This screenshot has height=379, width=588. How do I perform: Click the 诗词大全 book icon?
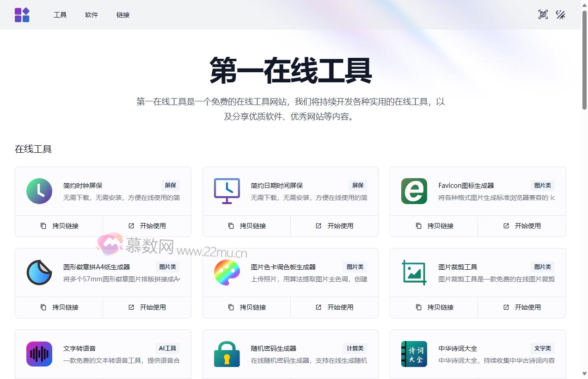[x=414, y=354]
